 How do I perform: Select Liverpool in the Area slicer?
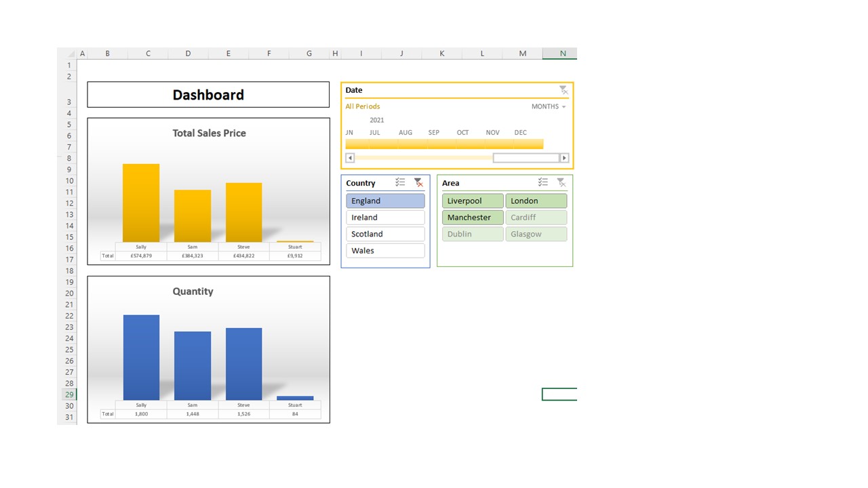(472, 200)
